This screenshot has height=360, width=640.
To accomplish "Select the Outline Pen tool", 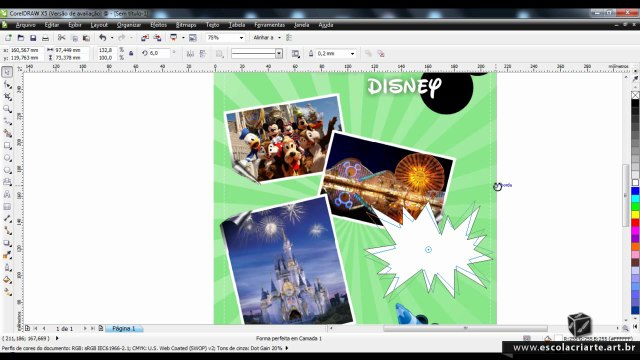I will coord(7,268).
